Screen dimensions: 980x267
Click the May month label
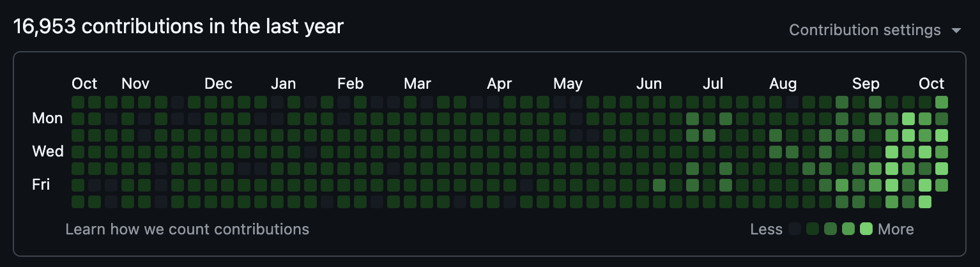point(568,84)
